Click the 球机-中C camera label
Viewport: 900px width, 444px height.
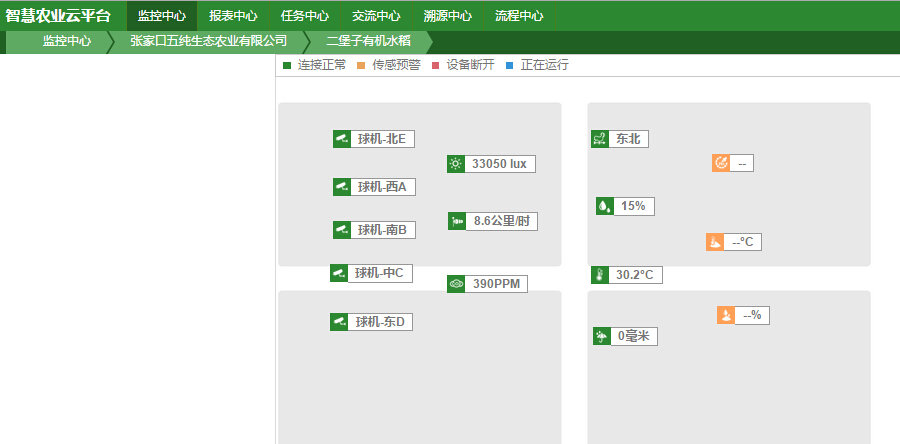pos(380,273)
